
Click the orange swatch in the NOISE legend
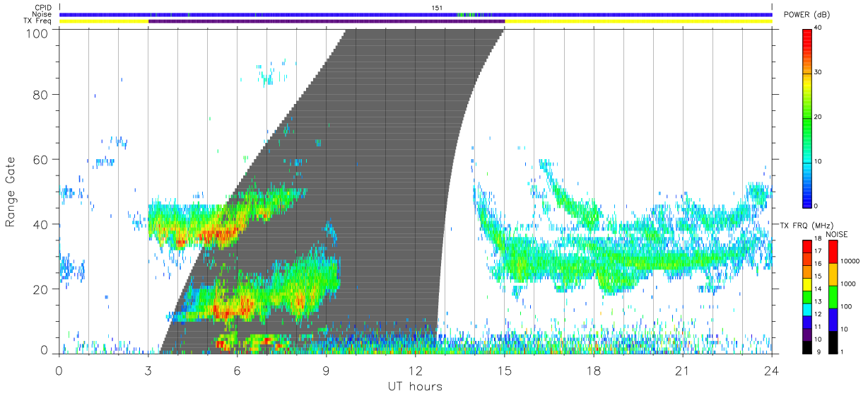833,274
